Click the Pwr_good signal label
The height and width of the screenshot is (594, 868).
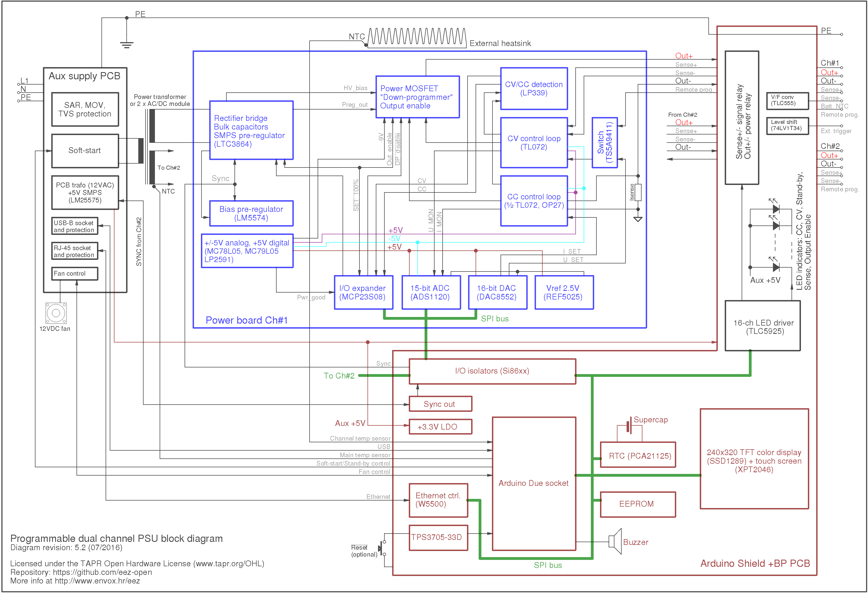[311, 297]
